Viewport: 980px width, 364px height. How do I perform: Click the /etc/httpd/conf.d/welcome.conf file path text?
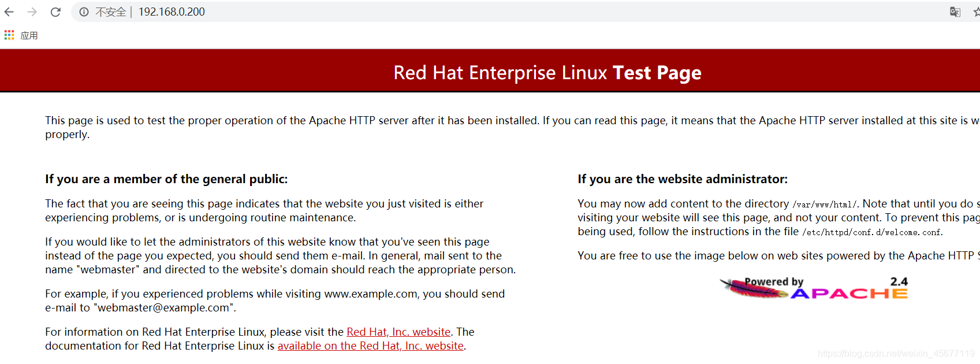pos(872,232)
